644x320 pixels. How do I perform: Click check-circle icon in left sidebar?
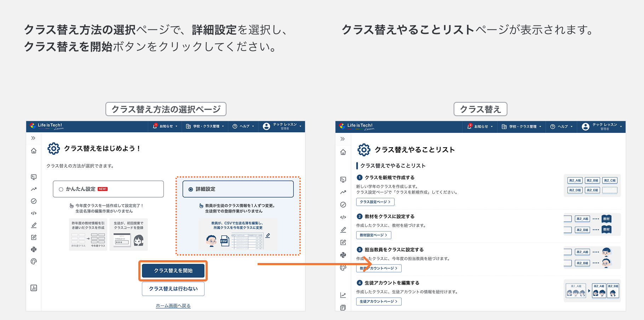point(34,201)
